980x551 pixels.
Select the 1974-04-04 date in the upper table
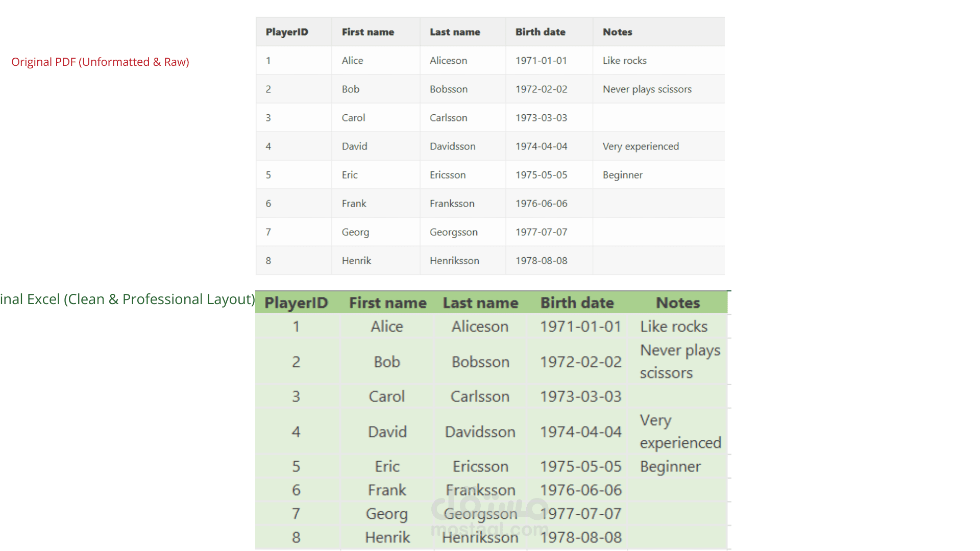coord(541,146)
